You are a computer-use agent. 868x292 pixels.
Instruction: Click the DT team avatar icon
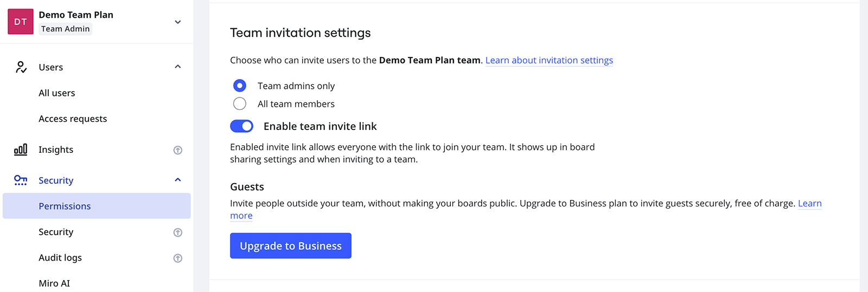click(x=21, y=22)
